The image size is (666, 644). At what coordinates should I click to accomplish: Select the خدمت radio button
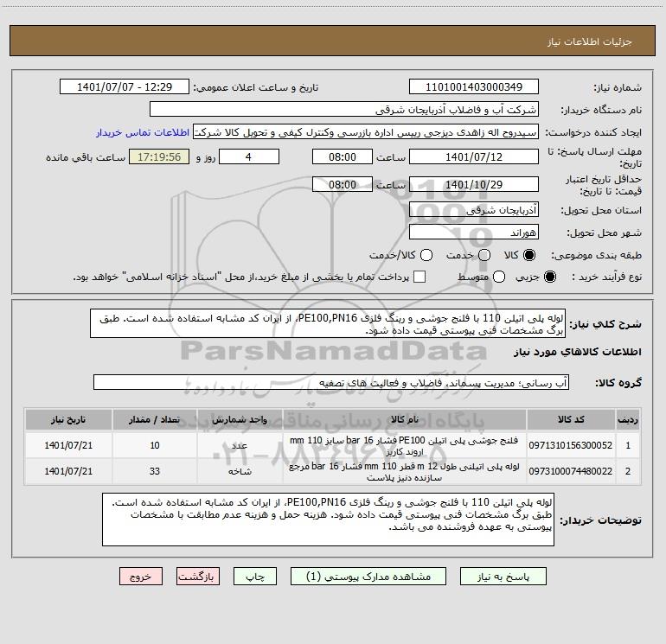click(484, 255)
